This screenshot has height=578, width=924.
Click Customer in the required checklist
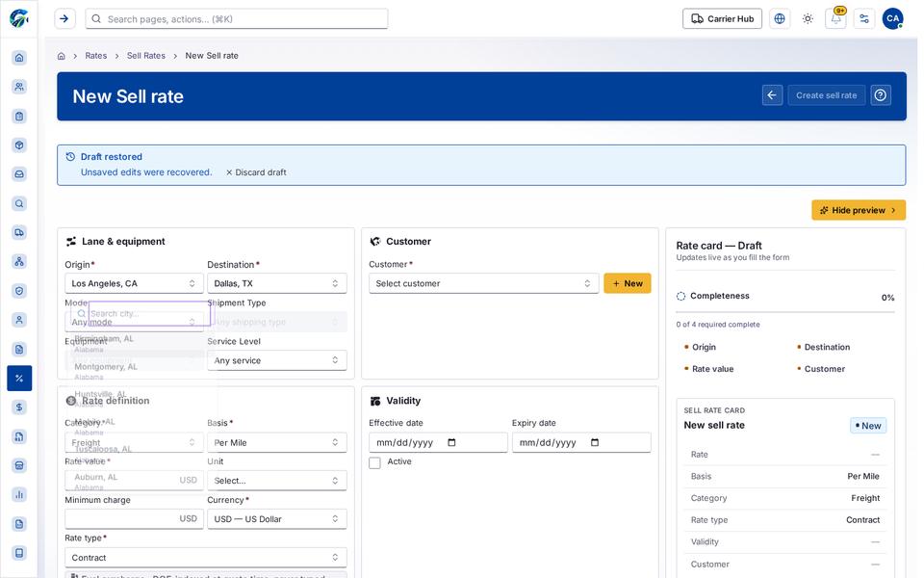click(825, 369)
